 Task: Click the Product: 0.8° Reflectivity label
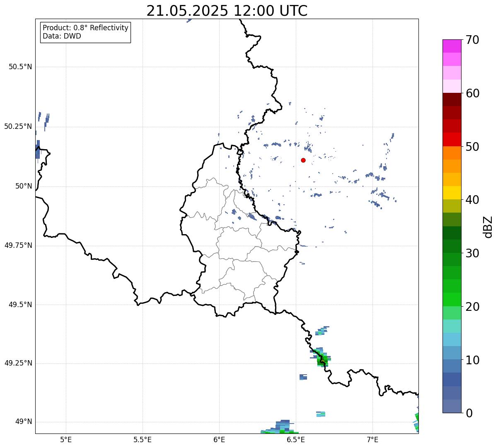click(x=86, y=28)
